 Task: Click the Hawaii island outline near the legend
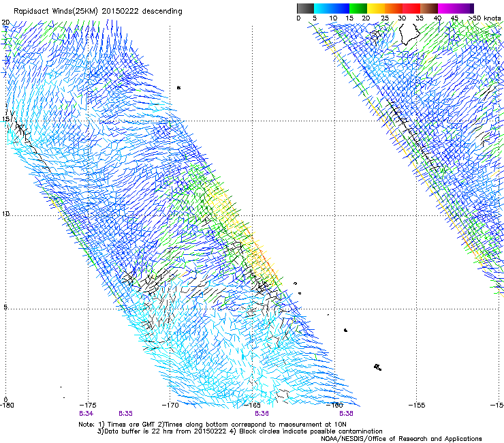click(x=409, y=34)
